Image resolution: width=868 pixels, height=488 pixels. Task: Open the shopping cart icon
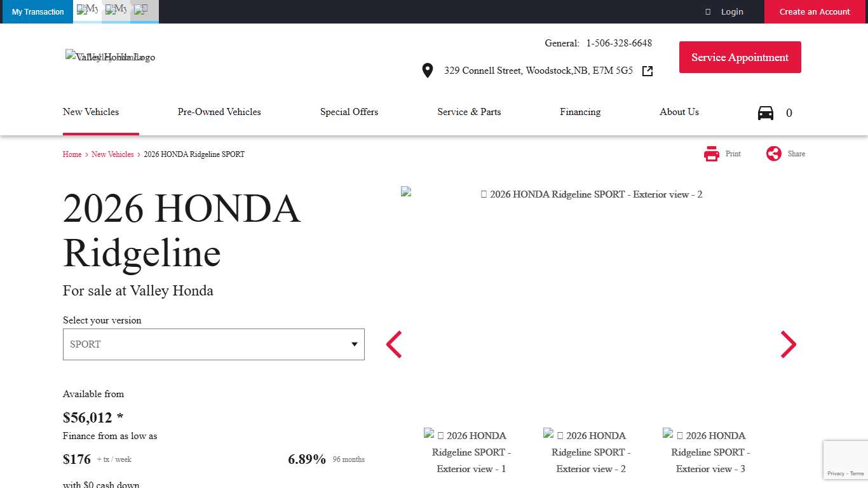click(x=766, y=112)
